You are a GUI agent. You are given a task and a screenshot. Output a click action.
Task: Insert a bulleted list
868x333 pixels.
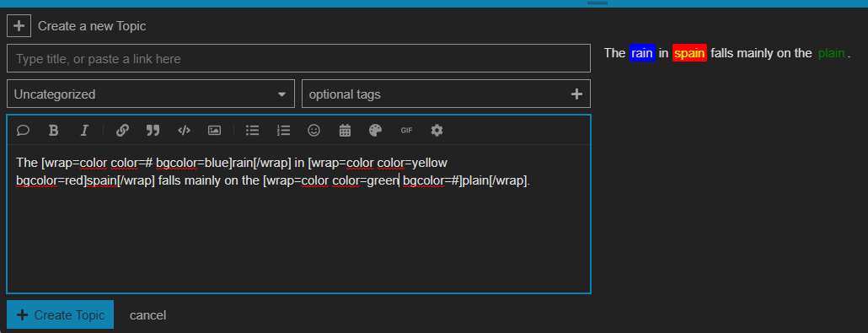(253, 130)
